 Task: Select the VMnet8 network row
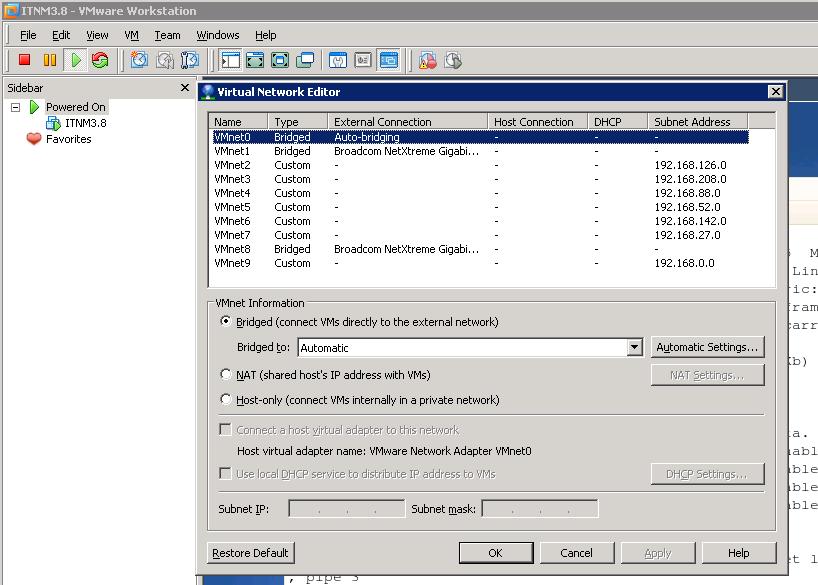coord(480,249)
